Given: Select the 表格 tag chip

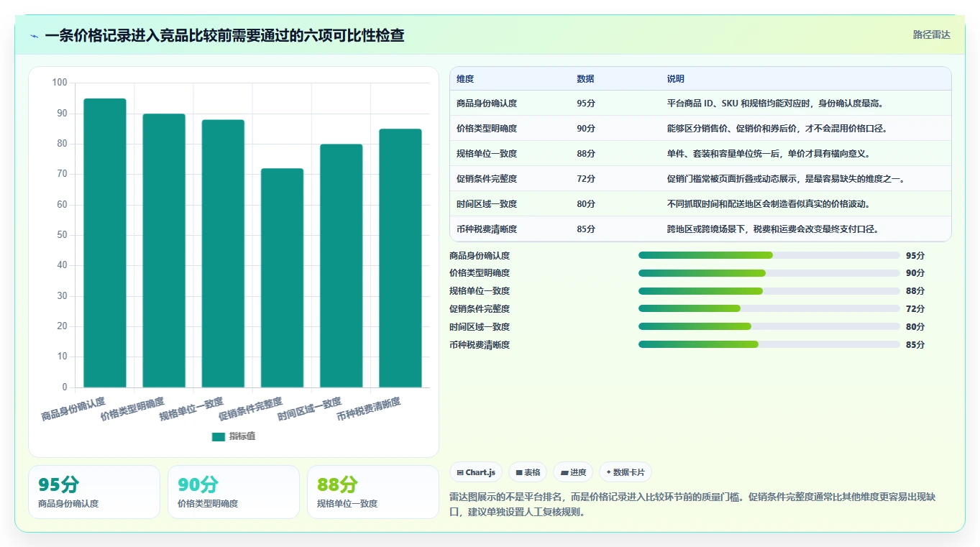Looking at the screenshot, I should (x=528, y=472).
